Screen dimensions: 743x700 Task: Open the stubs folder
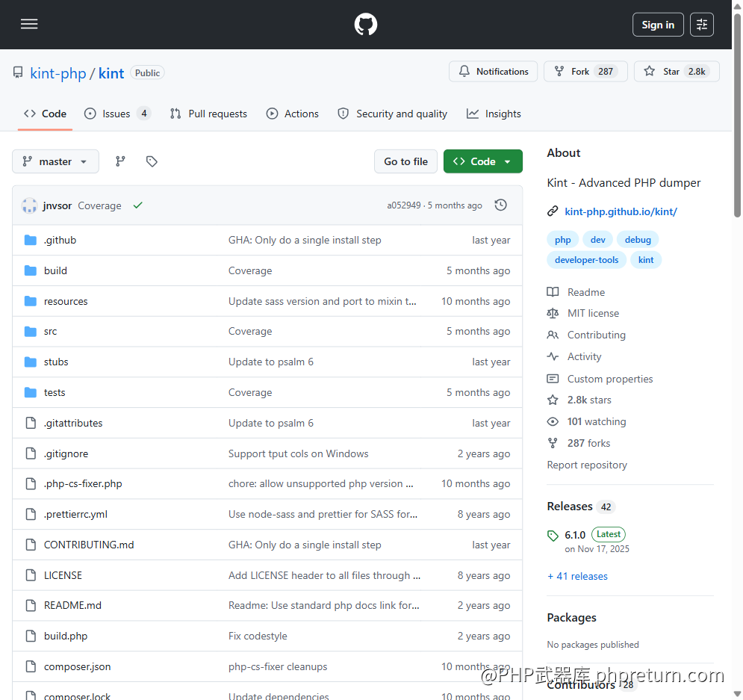click(56, 362)
